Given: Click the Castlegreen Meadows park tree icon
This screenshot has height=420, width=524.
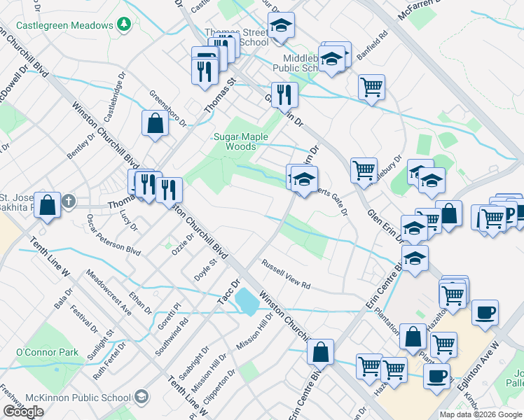Looking at the screenshot, I should [124, 24].
